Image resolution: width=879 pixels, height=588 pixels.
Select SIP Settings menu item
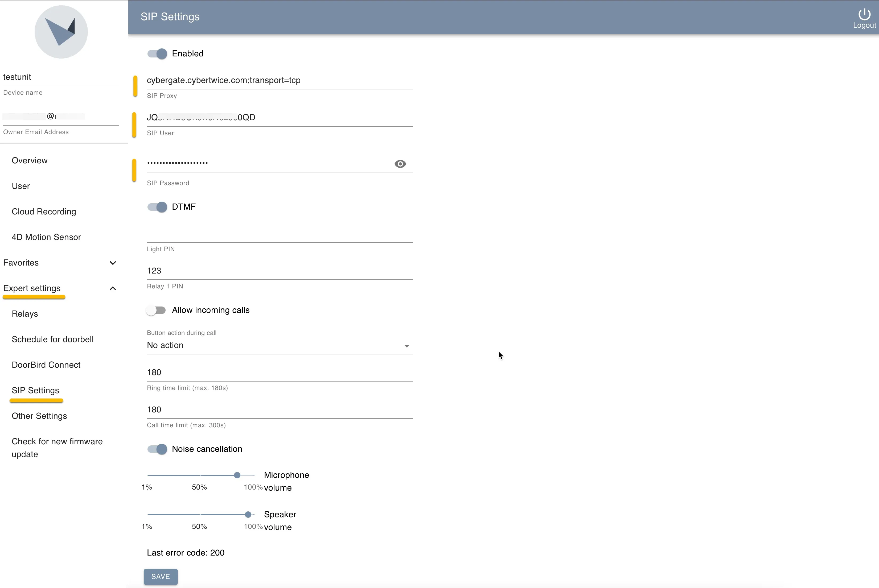point(35,390)
